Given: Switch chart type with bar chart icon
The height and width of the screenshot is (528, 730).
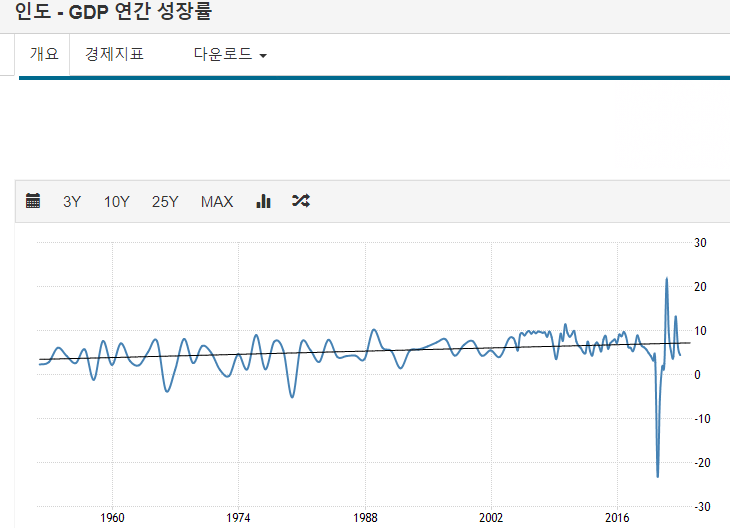Looking at the screenshot, I should (x=264, y=201).
